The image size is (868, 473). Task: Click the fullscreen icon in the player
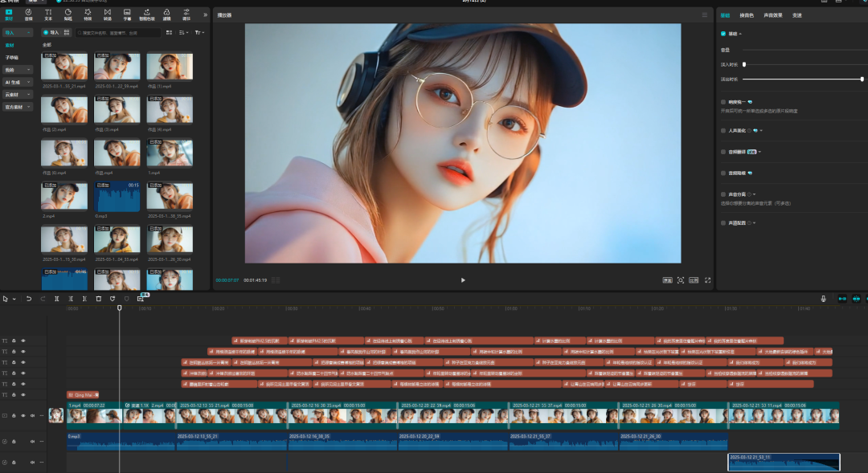pos(707,280)
